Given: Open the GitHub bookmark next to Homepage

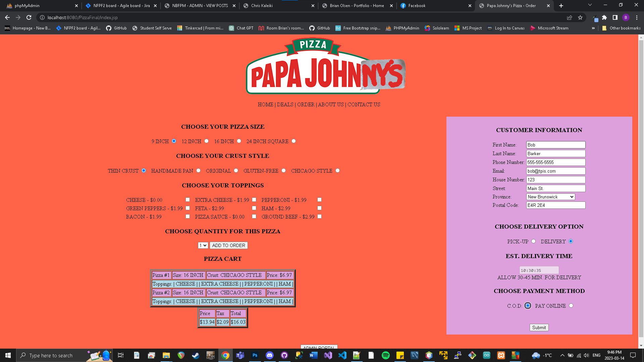Looking at the screenshot, I should pyautogui.click(x=116, y=28).
